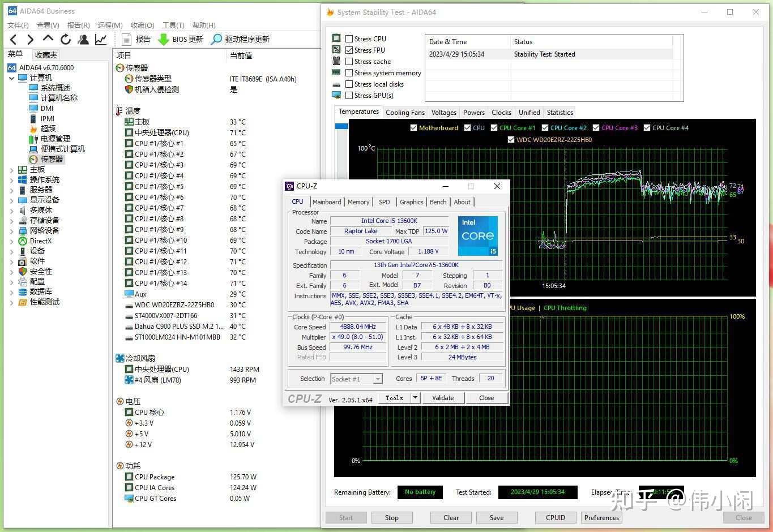773x532 pixels.
Task: Open the graph chart toolbar icon
Action: click(101, 39)
